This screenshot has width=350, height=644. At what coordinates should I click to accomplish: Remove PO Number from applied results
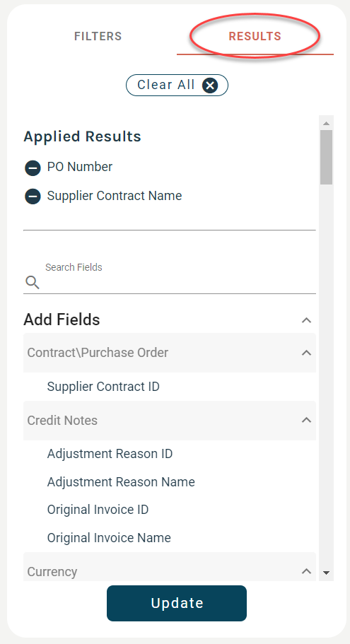click(x=33, y=168)
